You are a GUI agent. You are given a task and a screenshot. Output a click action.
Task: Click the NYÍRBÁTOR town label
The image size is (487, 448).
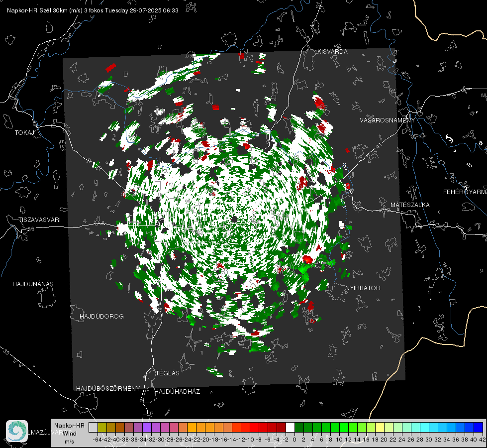[x=363, y=288]
